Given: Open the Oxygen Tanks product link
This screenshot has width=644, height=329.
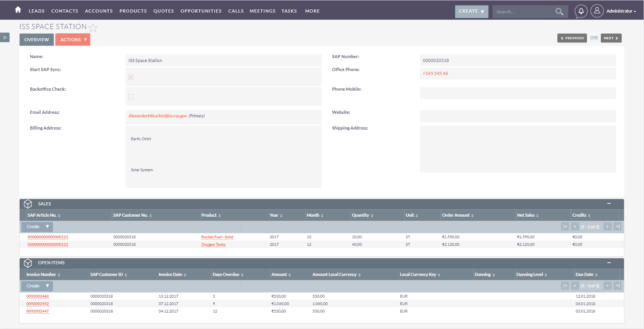Looking at the screenshot, I should click(213, 245).
